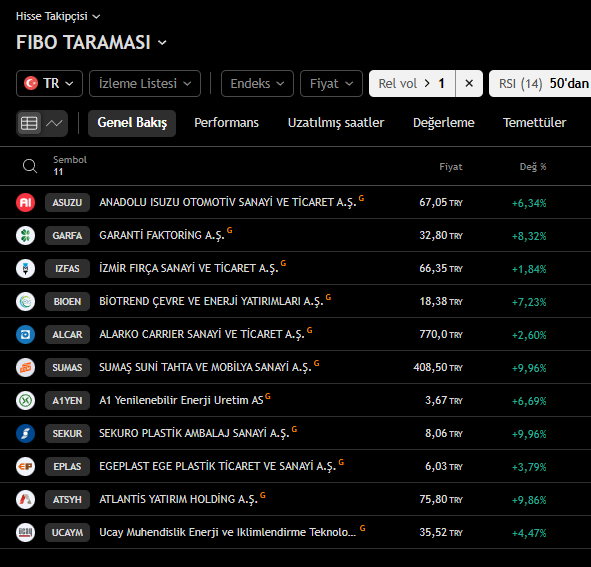Click G badge next to Ucay Muhendislik
Screen dimensions: 591x567
pyautogui.click(x=363, y=528)
